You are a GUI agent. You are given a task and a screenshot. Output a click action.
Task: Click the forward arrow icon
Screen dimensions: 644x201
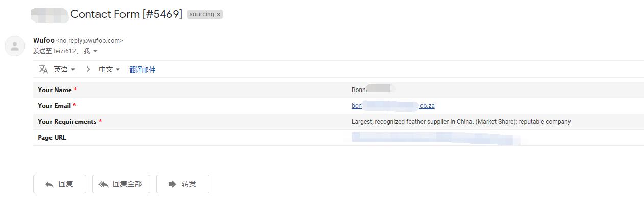(172, 184)
